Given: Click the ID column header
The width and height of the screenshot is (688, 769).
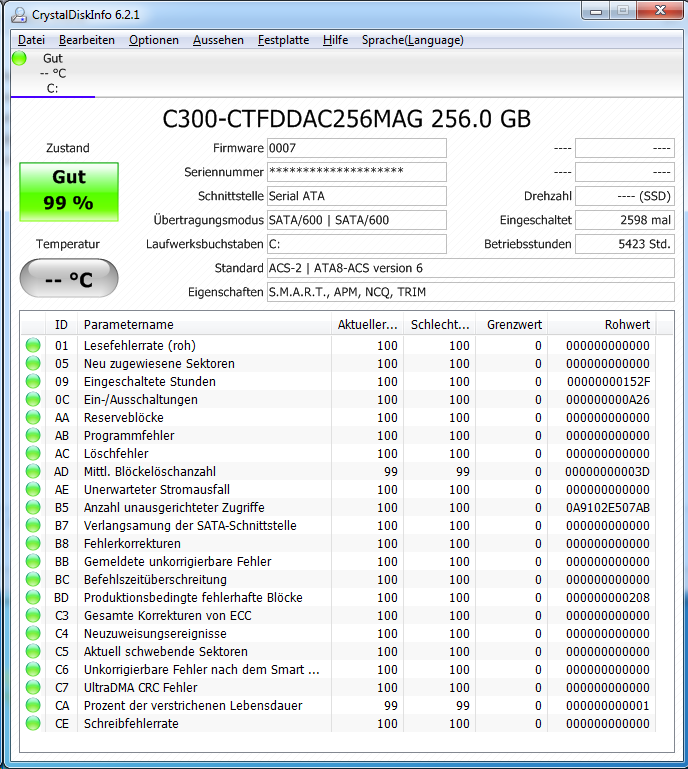Looking at the screenshot, I should pyautogui.click(x=61, y=325).
